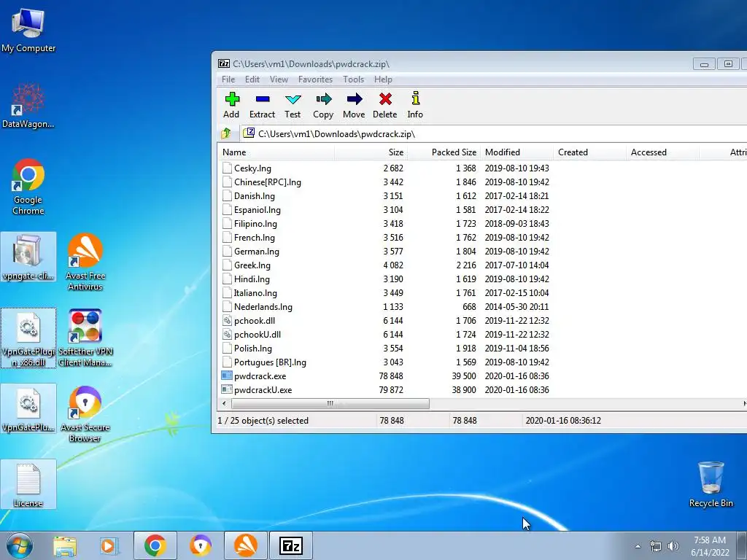Select the Cesky.lng file row

click(481, 168)
